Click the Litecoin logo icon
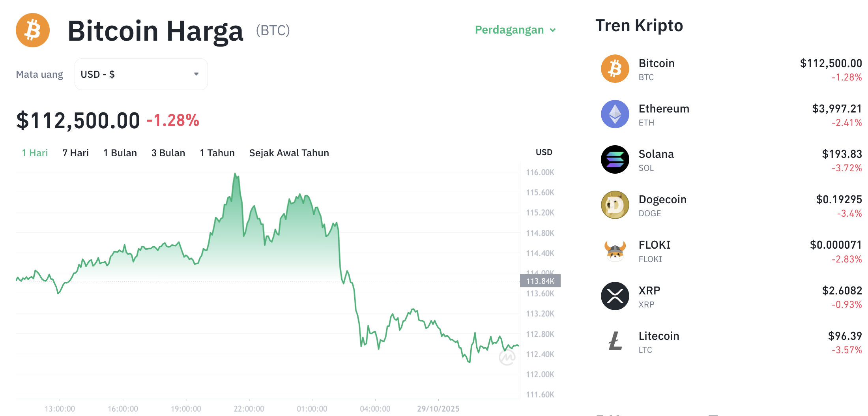This screenshot has width=868, height=416. [615, 341]
